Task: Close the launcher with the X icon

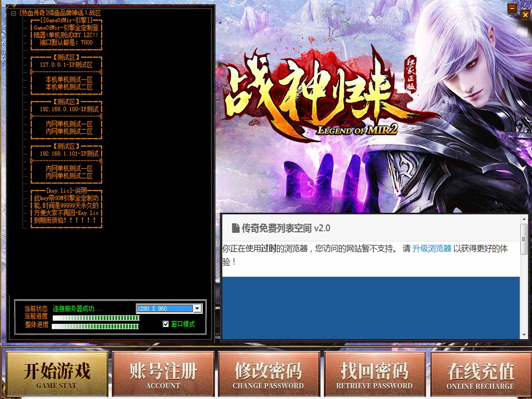Action: click(x=525, y=15)
